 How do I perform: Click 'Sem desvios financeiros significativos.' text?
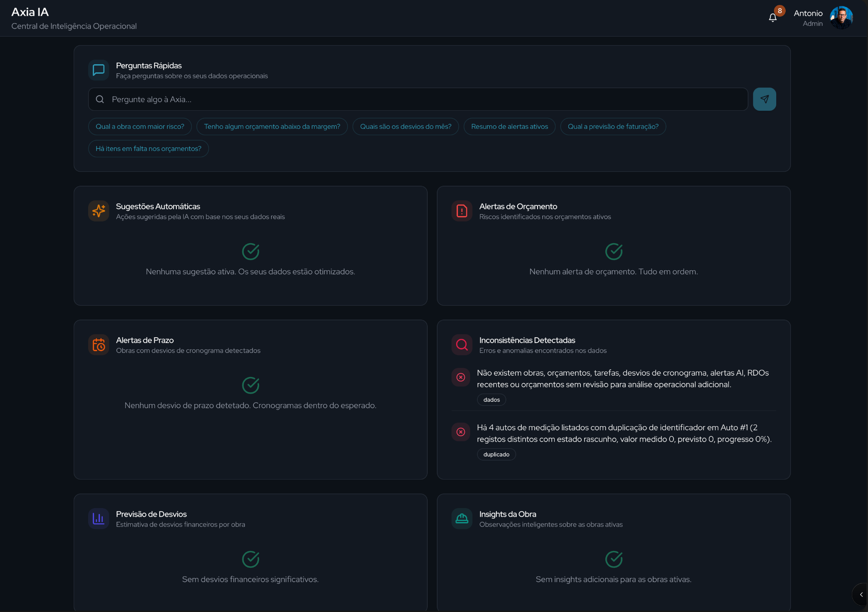click(x=250, y=579)
